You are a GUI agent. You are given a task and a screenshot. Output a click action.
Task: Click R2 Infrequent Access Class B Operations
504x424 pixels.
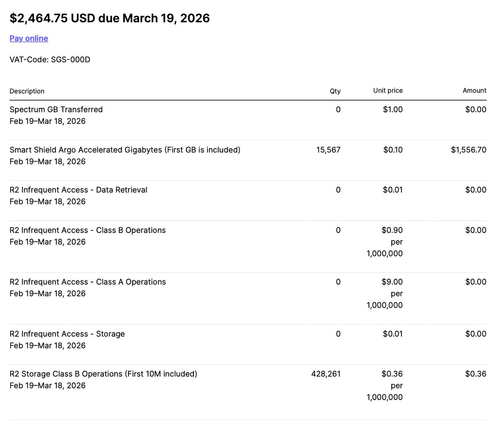coord(87,230)
